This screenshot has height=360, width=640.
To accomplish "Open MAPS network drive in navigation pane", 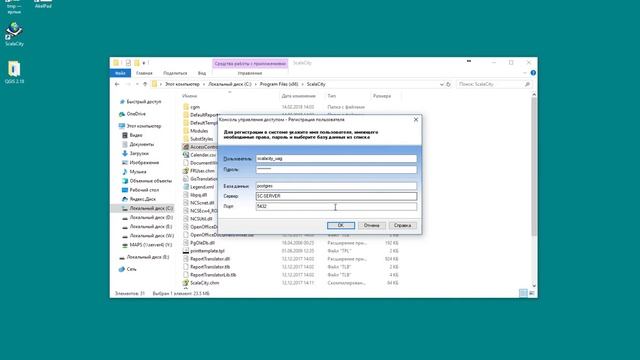I will [x=151, y=245].
